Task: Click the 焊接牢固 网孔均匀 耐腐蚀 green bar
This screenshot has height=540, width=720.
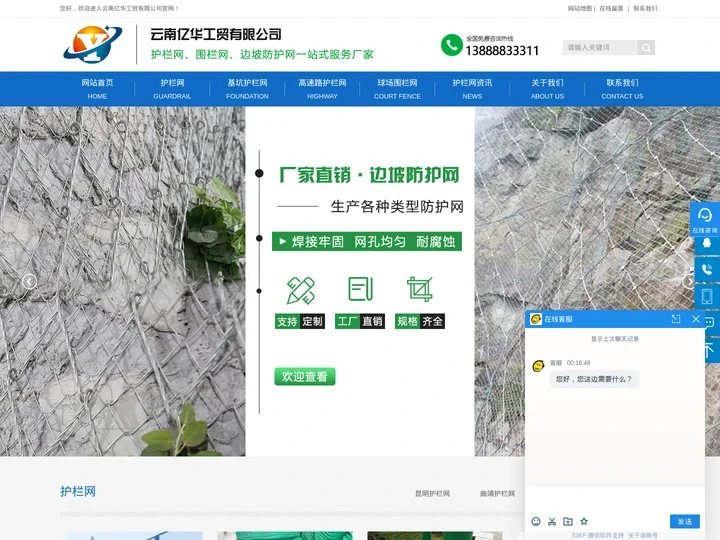Action: [367, 242]
